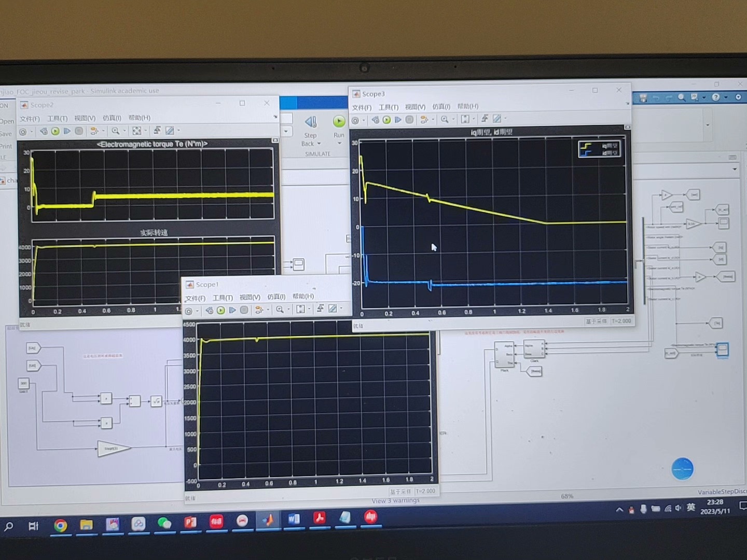Open configuration properties in Scope1 toolbar
747x560 pixels.
click(x=189, y=311)
